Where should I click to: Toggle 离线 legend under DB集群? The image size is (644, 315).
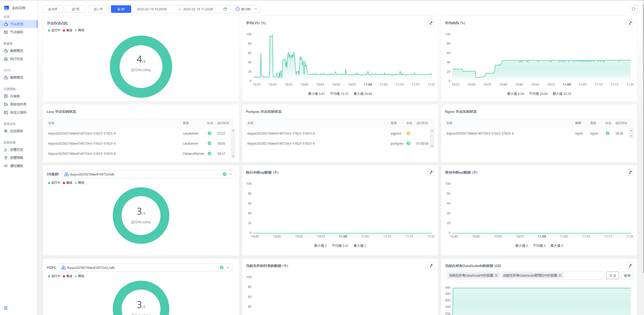click(67, 183)
